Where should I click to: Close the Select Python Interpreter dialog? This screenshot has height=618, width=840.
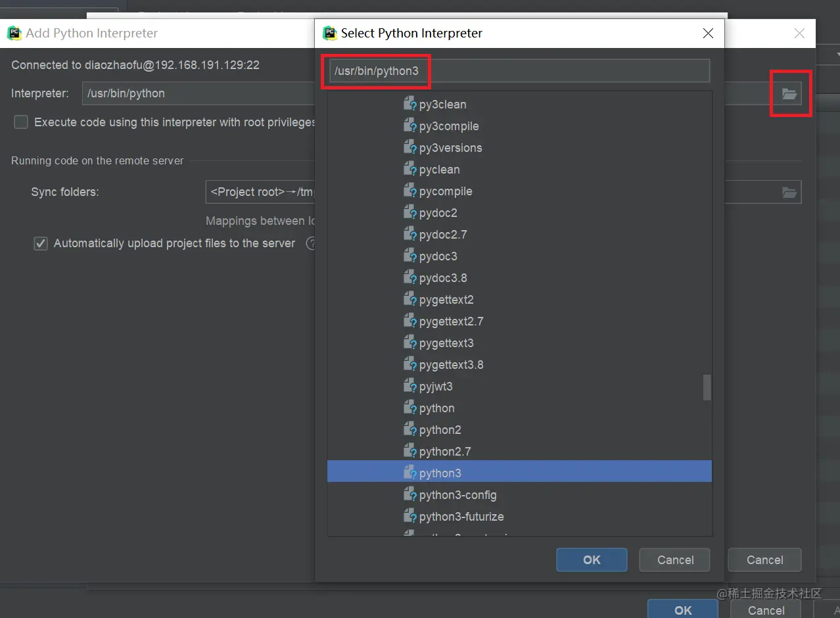(x=708, y=33)
